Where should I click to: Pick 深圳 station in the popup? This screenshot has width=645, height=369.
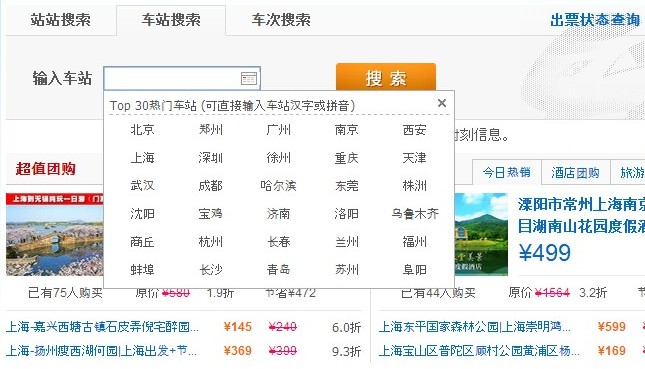(x=211, y=158)
